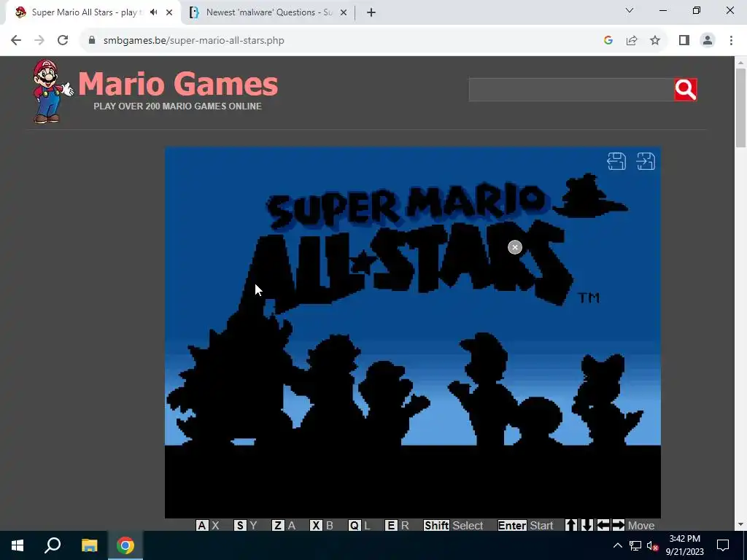Mute the audio icon on Mario tab
Viewport: 747px width, 560px height.
pos(153,12)
